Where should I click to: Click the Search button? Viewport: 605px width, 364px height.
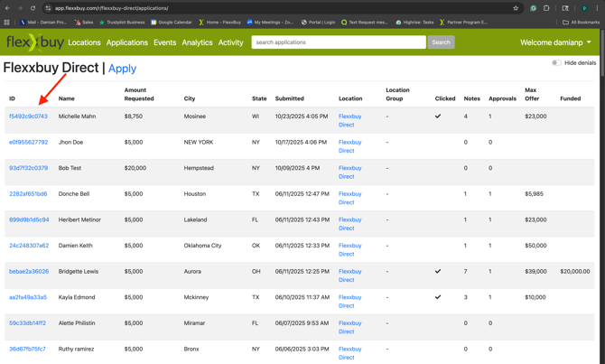441,42
